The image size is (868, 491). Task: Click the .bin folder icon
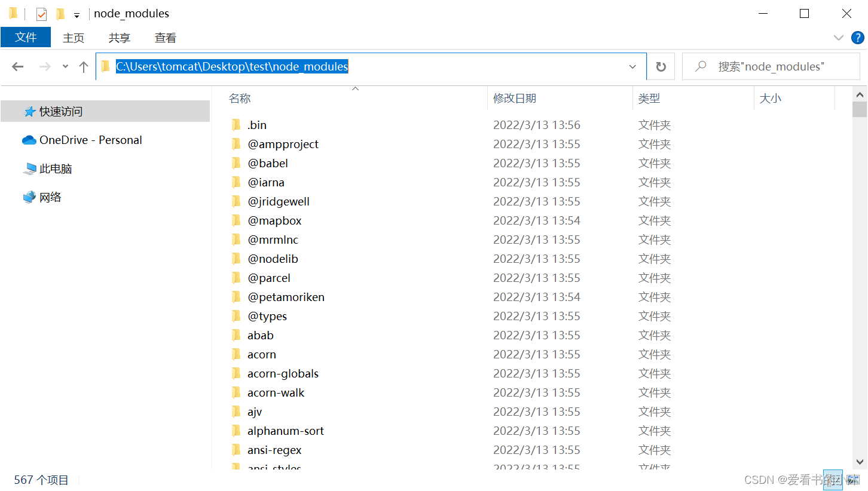tap(236, 125)
